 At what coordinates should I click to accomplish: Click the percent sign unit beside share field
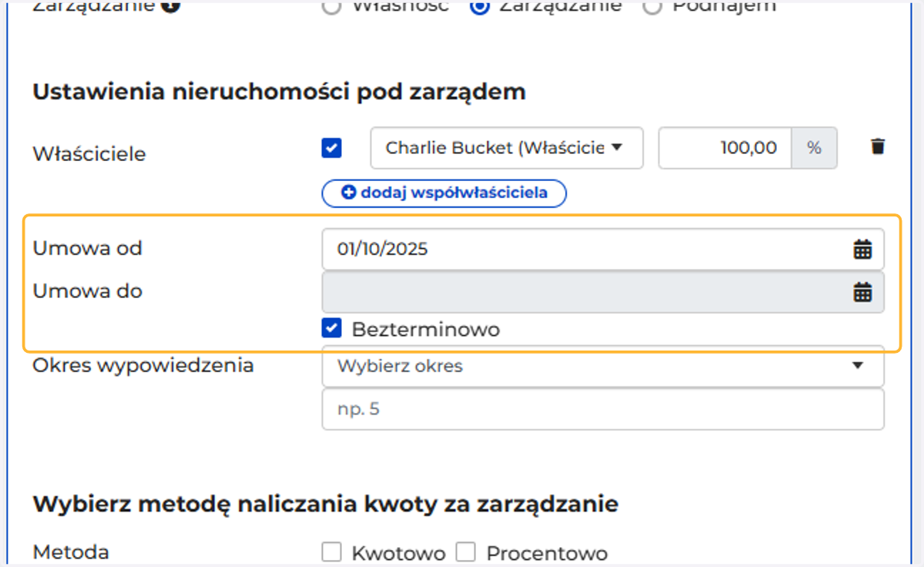[x=814, y=147]
